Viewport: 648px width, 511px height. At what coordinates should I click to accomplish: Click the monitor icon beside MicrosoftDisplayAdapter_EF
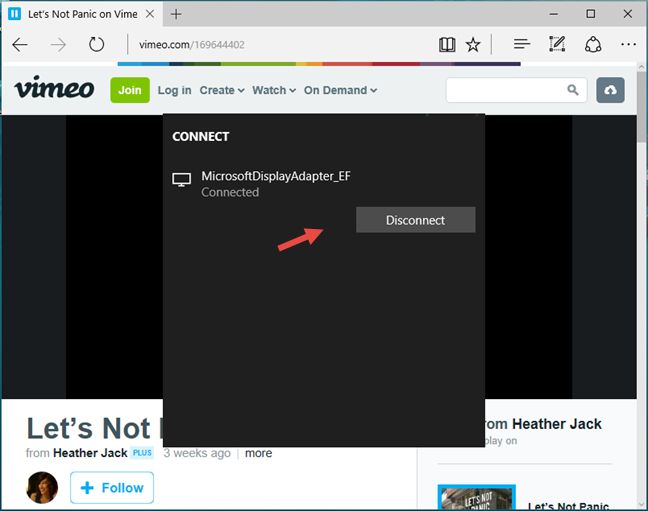pos(181,180)
